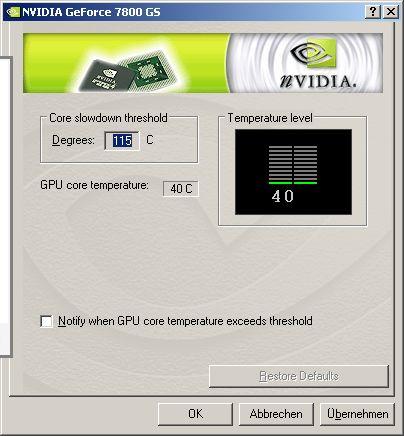Click the NVIDIA eye logo in the banner

(313, 53)
